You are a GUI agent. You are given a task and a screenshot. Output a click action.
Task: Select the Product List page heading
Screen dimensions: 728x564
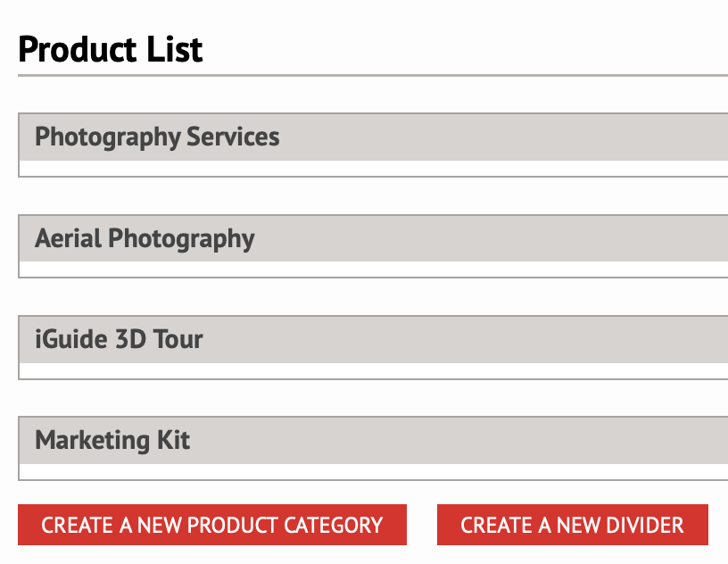(111, 49)
